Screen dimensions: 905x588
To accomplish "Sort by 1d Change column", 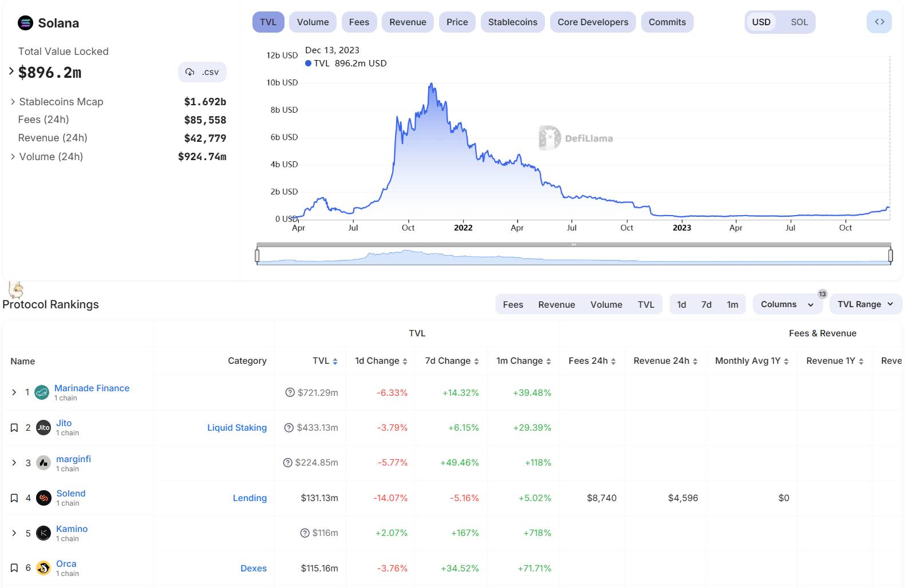I will [x=405, y=361].
